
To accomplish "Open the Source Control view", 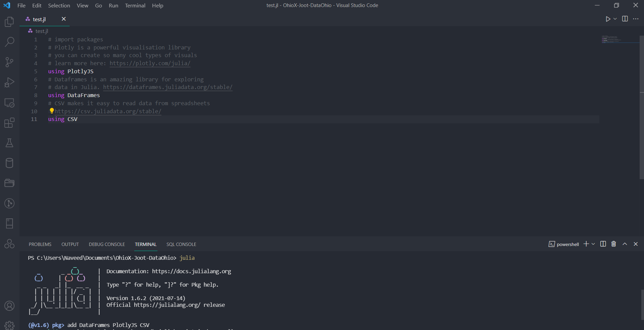I will pyautogui.click(x=9, y=62).
